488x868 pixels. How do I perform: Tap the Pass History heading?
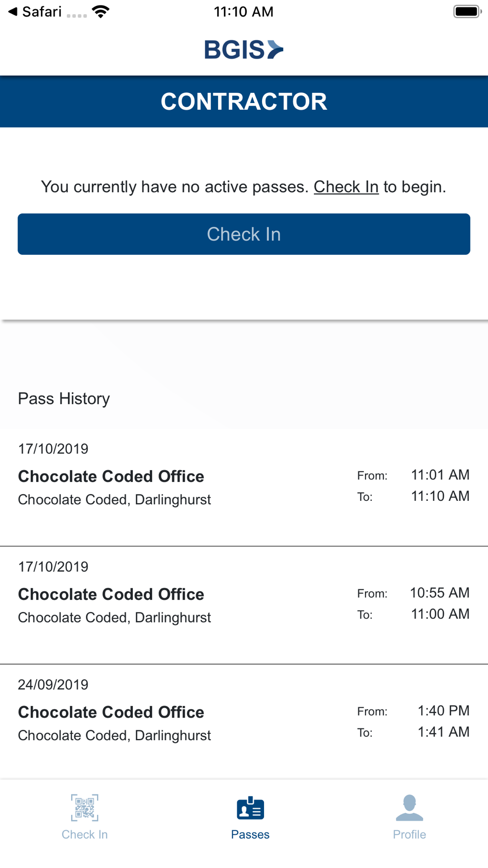[64, 398]
